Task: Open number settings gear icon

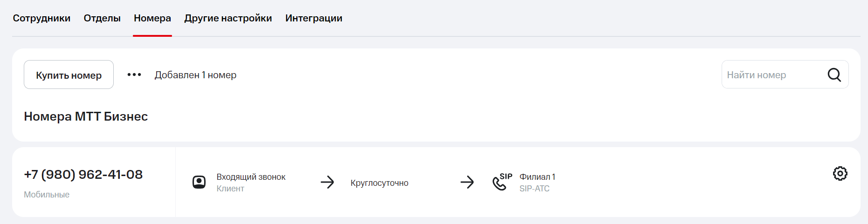Action: point(840,174)
